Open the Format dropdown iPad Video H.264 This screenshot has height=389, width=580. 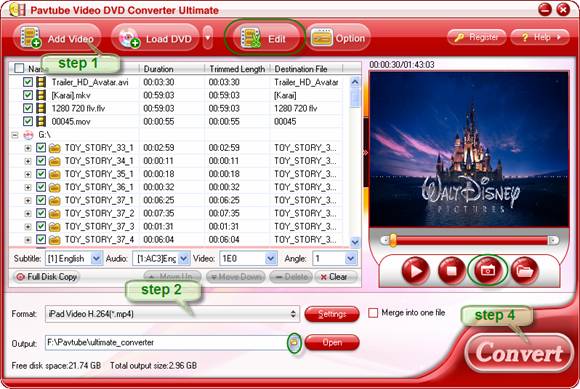pyautogui.click(x=172, y=314)
